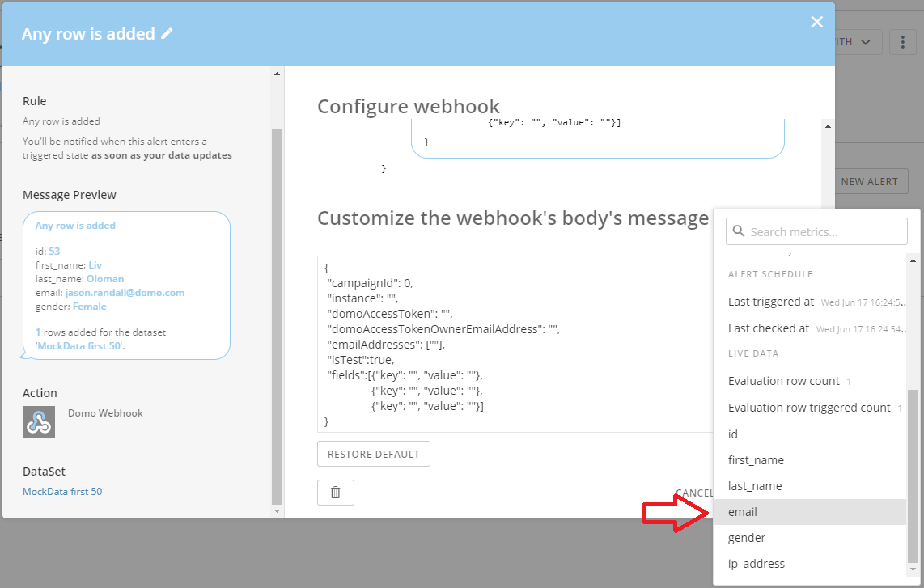Click the first_name value Liv in preview
924x588 pixels.
(x=95, y=265)
